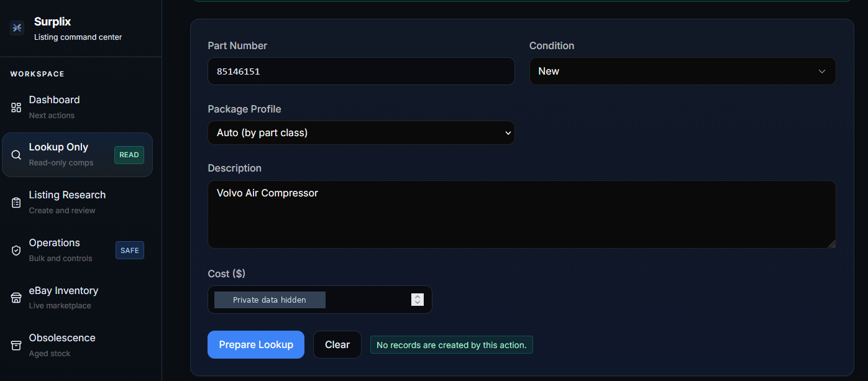The height and width of the screenshot is (381, 868).
Task: Select Lookup Only in sidebar
Action: (x=78, y=155)
